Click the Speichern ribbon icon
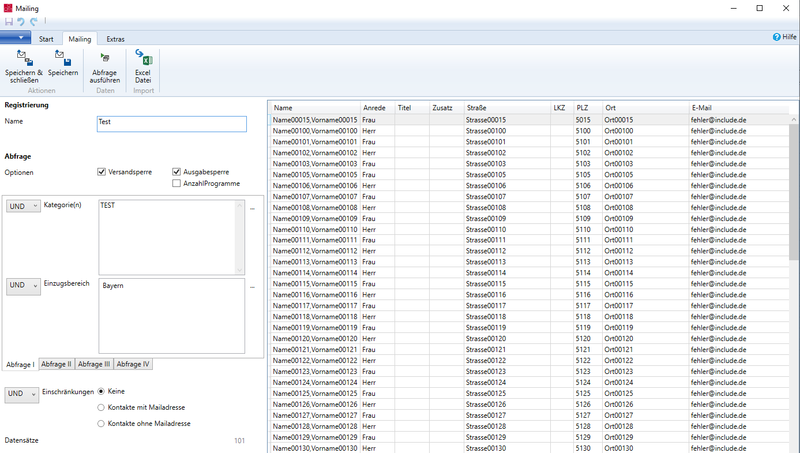Viewport: 800px width, 453px height. 63,58
